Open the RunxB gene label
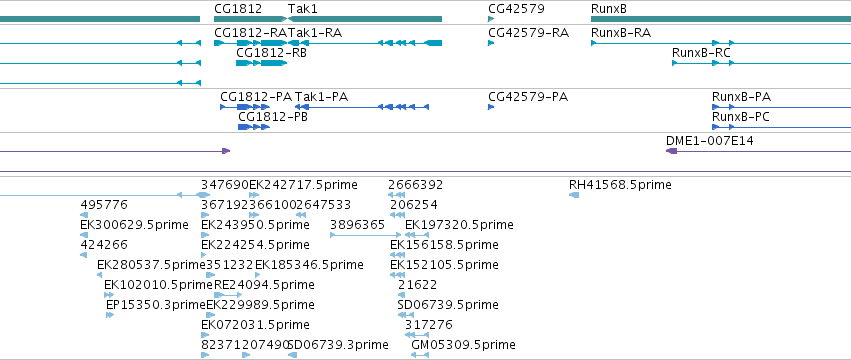Image resolution: width=851 pixels, height=360 pixels. pyautogui.click(x=609, y=9)
